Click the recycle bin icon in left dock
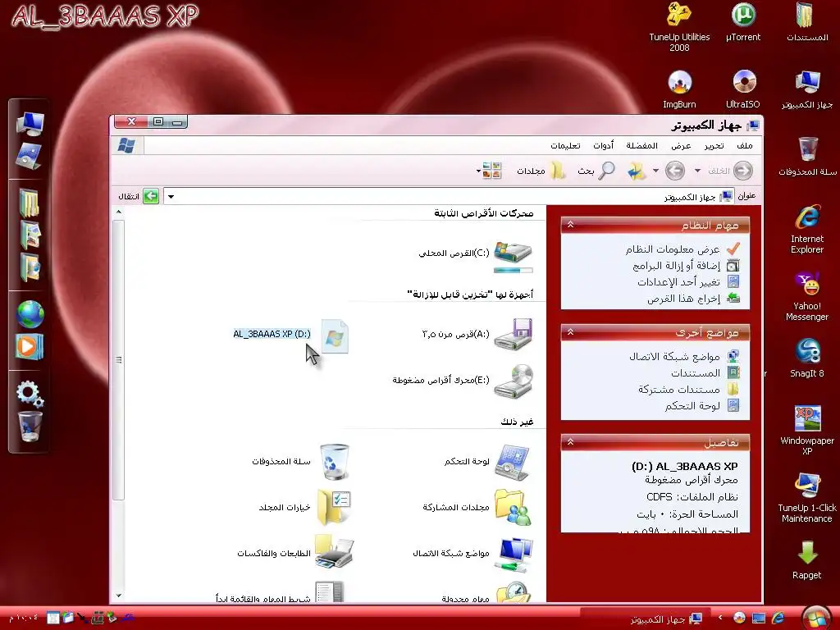This screenshot has width=840, height=630. coord(30,427)
